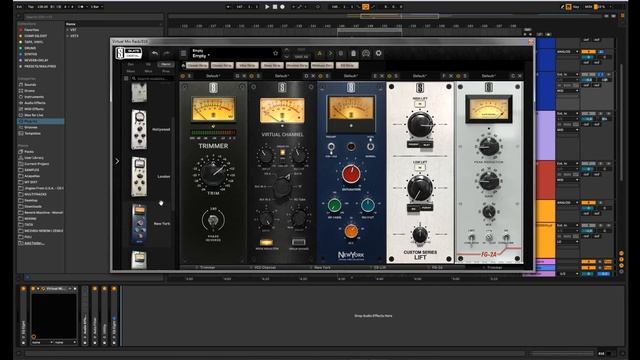
Task: Click the transport Stop button
Action: [x=275, y=7]
